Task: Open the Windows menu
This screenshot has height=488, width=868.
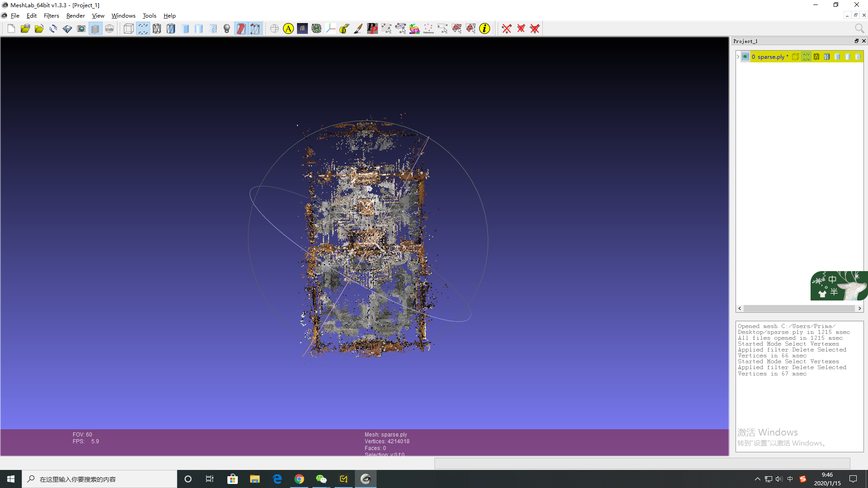Action: [123, 16]
